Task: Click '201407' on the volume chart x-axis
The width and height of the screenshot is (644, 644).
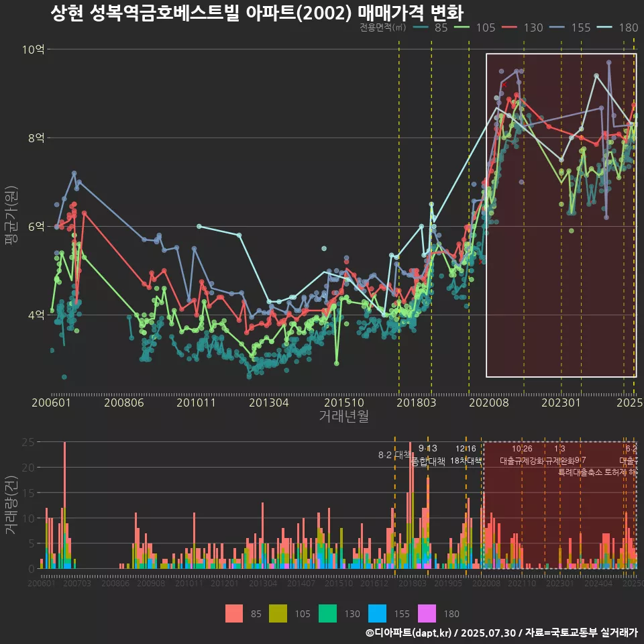Action: click(301, 583)
